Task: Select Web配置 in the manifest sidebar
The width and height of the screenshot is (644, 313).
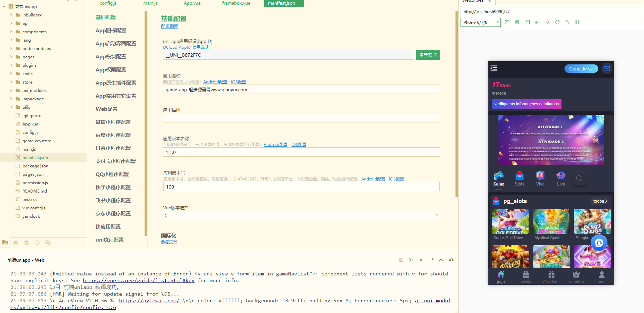Action: pos(106,109)
